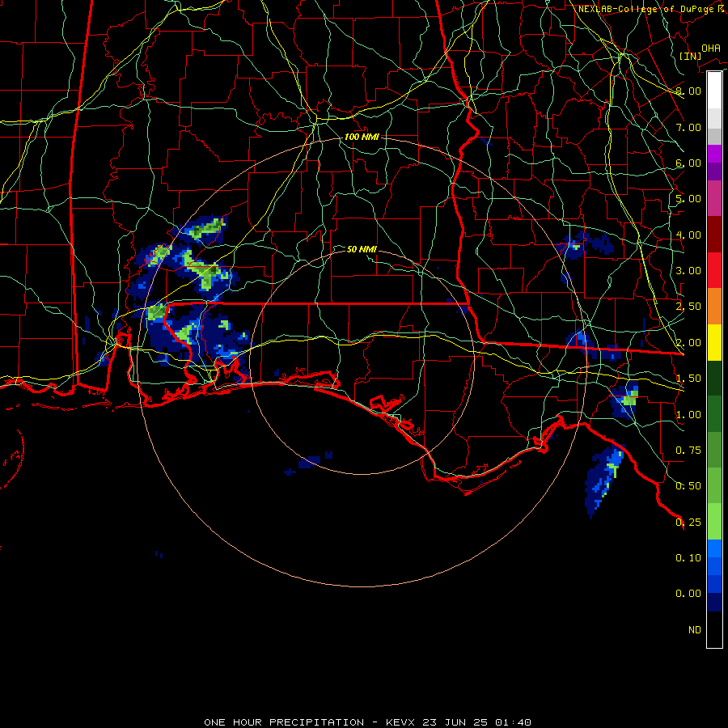Viewport: 728px width, 728px height.
Task: Select the 1.50 legend value
Action: (x=688, y=379)
